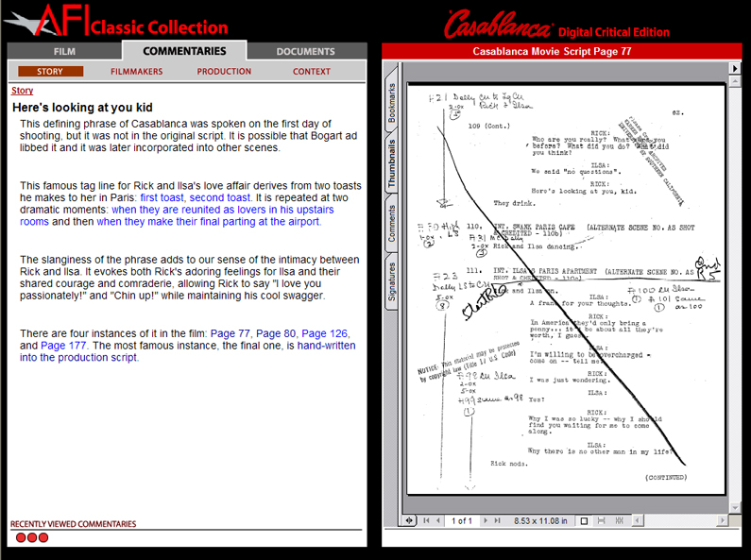
Task: Go to the previous page in viewer
Action: tap(437, 520)
